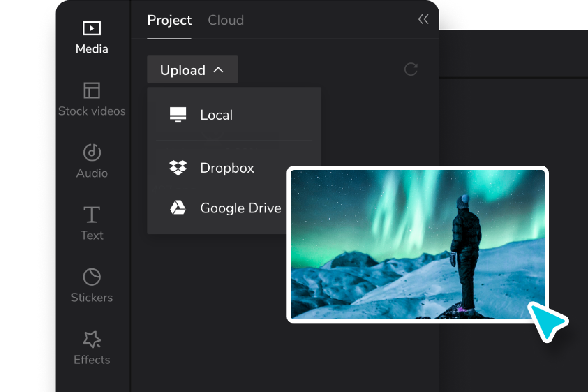The width and height of the screenshot is (588, 392).
Task: Choose Local from the upload menu
Action: [217, 115]
